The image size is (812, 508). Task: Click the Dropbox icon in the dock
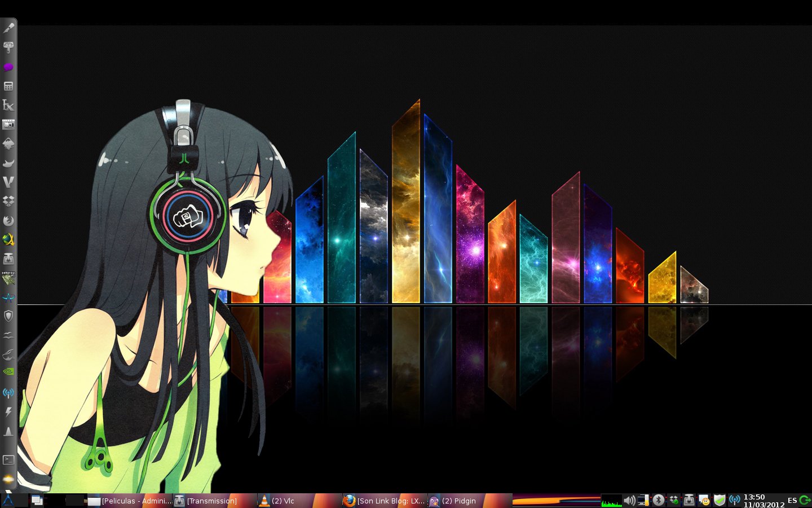tap(8, 202)
